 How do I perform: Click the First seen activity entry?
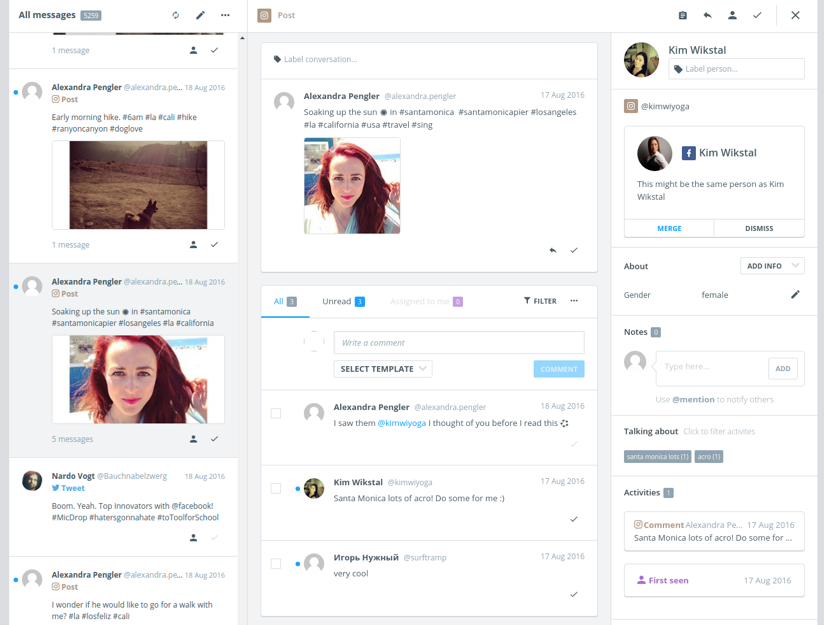coord(714,580)
